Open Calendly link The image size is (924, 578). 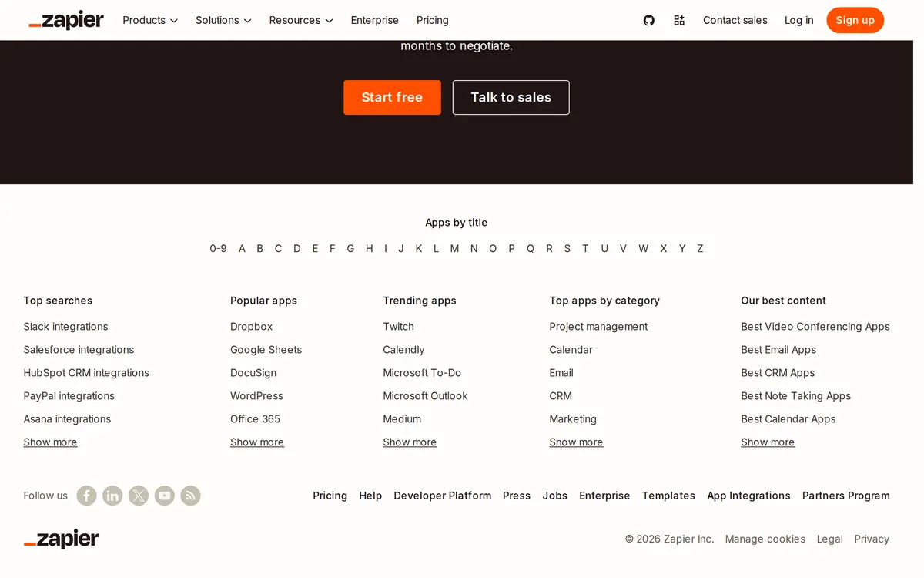click(404, 350)
